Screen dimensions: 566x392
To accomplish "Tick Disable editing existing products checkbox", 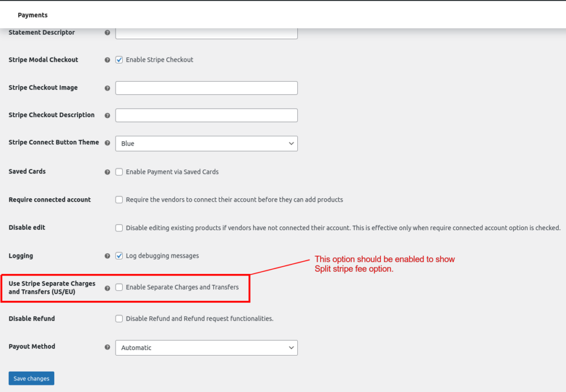I will pos(119,228).
